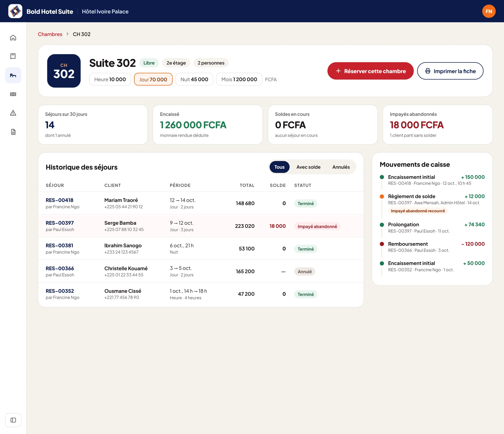Click client name Ibrahim Sanogo
Image resolution: width=504 pixels, height=434 pixels.
(x=123, y=245)
